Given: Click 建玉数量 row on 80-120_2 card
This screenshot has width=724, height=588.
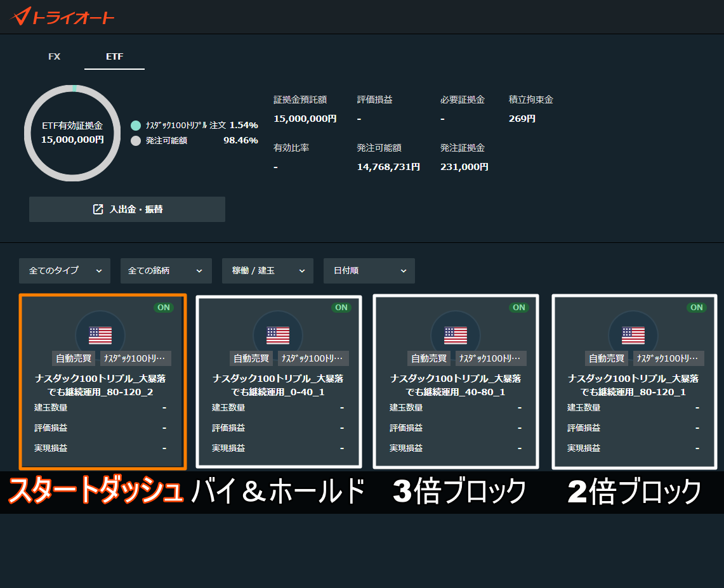Looking at the screenshot, I should point(100,407).
